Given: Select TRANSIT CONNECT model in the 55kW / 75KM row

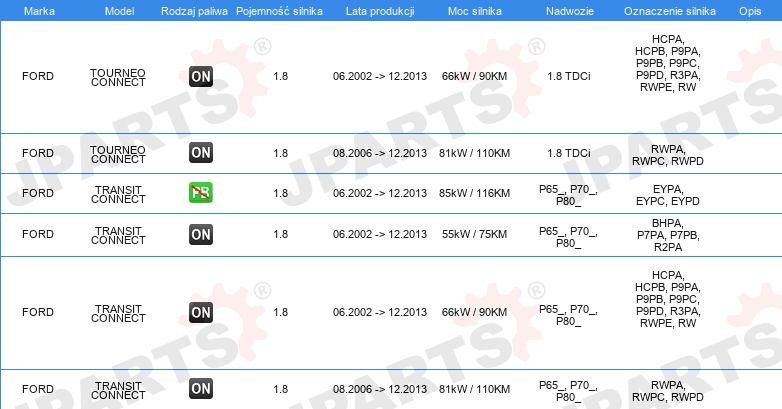Looking at the screenshot, I should click(x=118, y=235).
